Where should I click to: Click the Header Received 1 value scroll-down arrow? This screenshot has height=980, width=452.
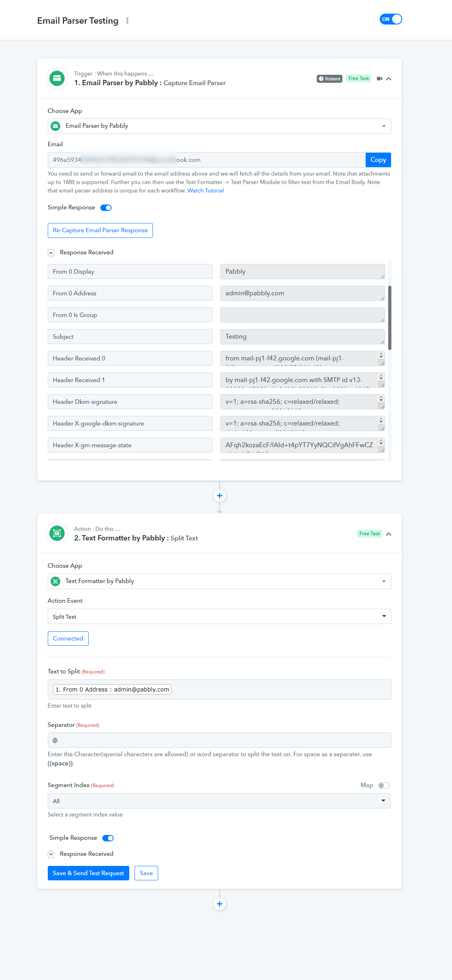381,379
